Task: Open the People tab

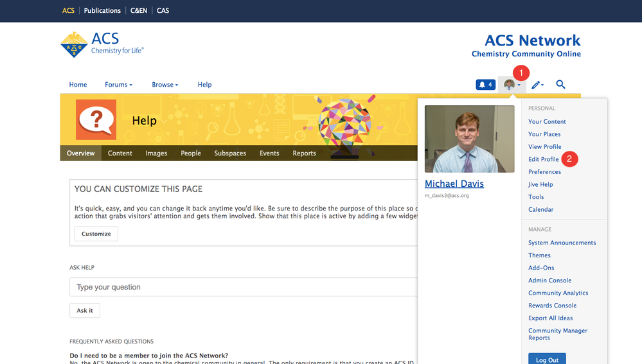Action: tap(190, 153)
